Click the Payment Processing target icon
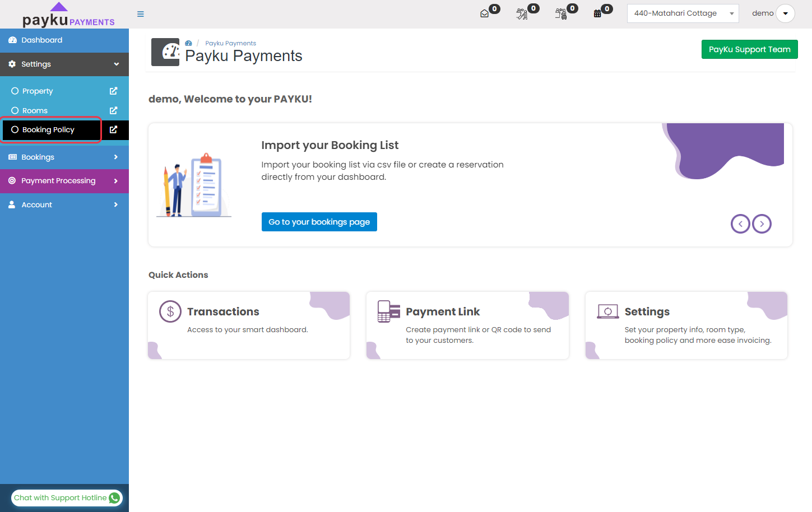 point(12,181)
